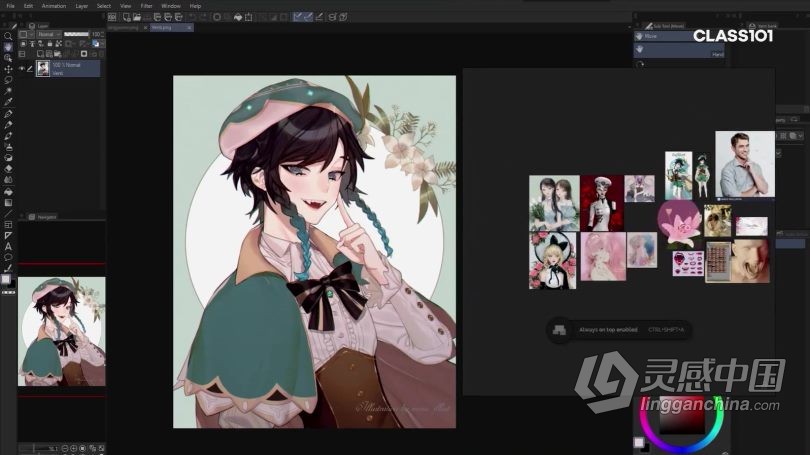The height and width of the screenshot is (455, 810).
Task: Open CLIP STUDIO launcher icon
Action: [112, 17]
